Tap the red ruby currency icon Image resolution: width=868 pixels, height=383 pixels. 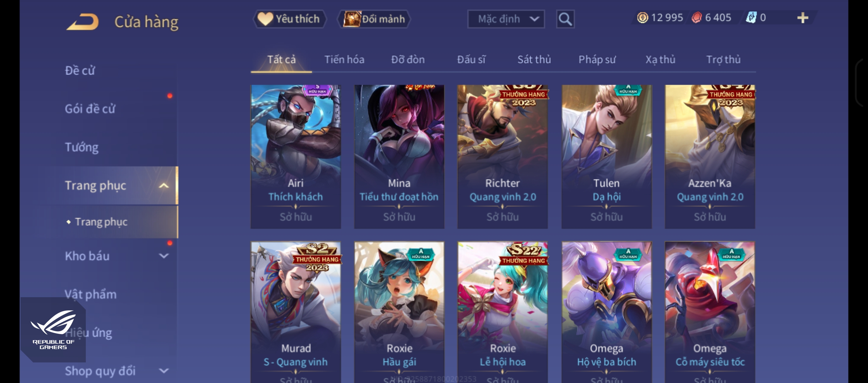(x=697, y=17)
